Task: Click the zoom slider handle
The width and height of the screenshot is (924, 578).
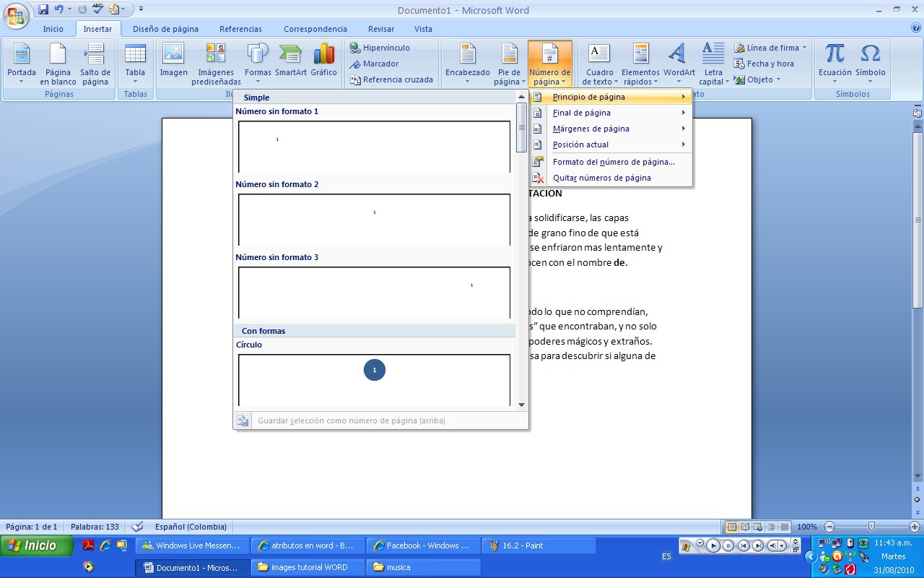Action: point(872,527)
